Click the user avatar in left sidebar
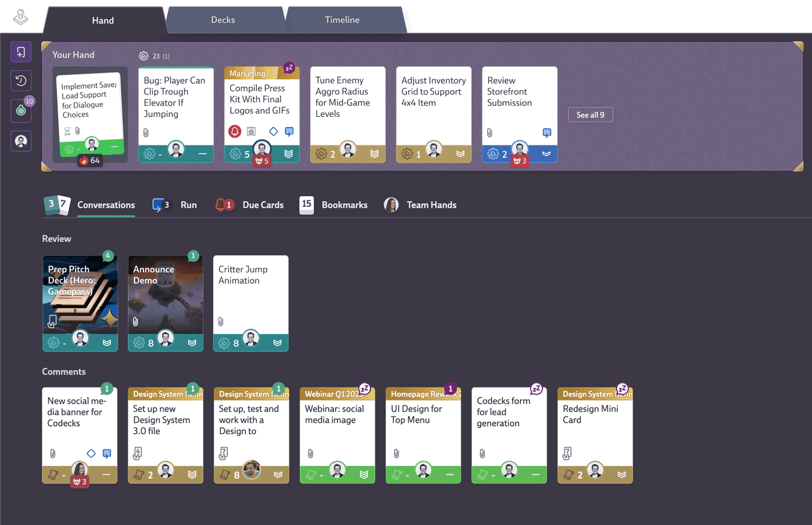The width and height of the screenshot is (812, 525). click(x=21, y=140)
